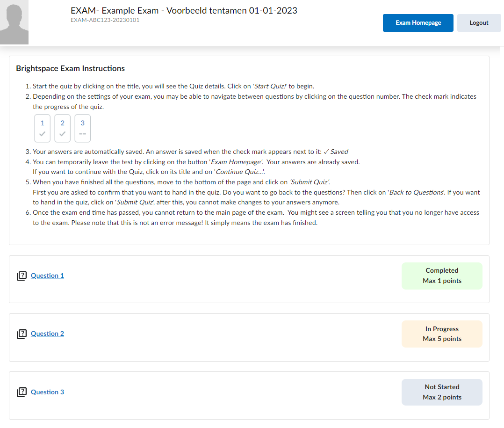Select question navigation tile 1

point(42,128)
